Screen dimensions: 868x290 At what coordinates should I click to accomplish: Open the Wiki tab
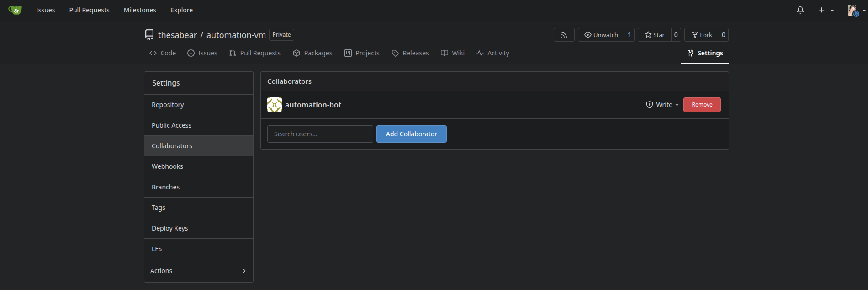coord(453,53)
